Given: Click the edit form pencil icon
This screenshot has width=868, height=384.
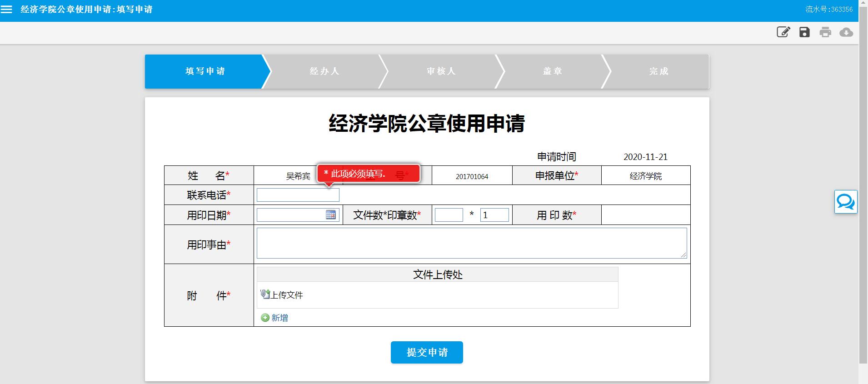Looking at the screenshot, I should click(783, 32).
